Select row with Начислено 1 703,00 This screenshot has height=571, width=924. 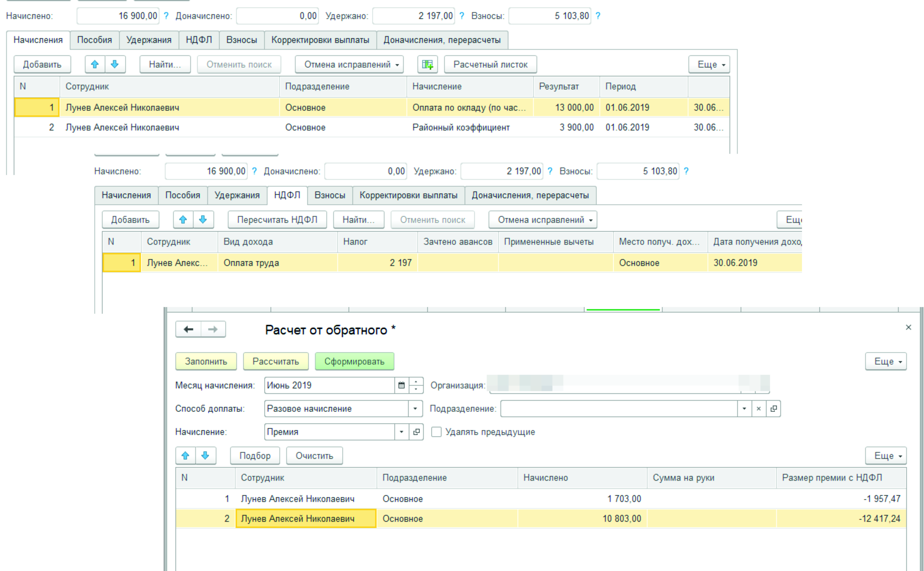pos(541,499)
